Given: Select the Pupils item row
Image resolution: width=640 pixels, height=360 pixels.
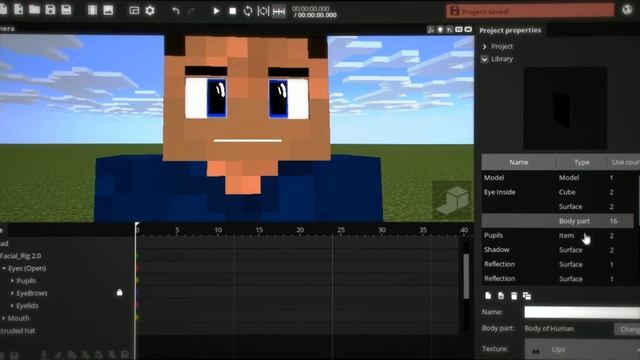Looking at the screenshot, I should [x=558, y=236].
